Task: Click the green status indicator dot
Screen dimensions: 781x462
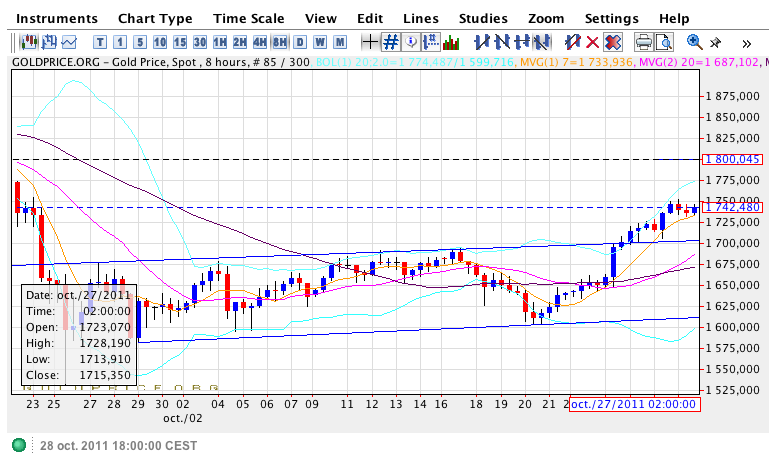Action: point(19,445)
